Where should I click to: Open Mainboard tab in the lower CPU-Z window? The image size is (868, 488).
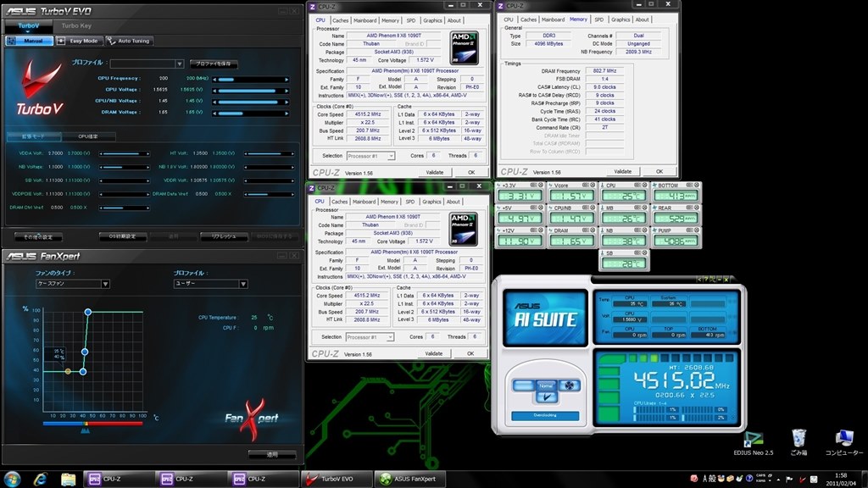364,202
